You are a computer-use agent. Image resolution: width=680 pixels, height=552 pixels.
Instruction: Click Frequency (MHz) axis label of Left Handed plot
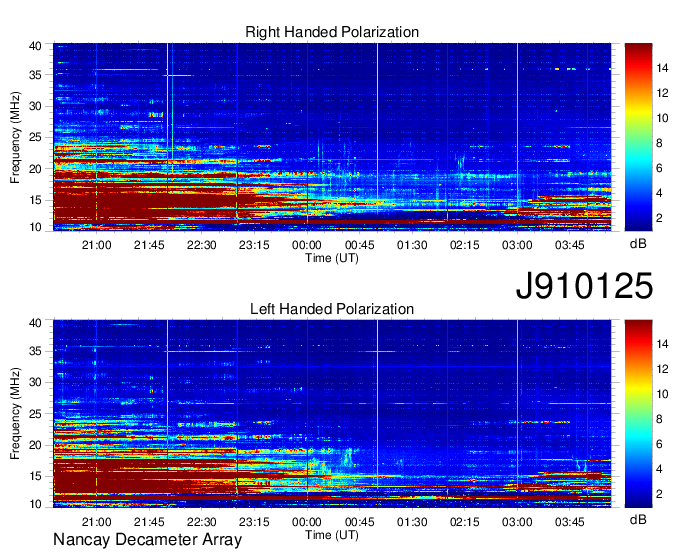[x=15, y=414]
